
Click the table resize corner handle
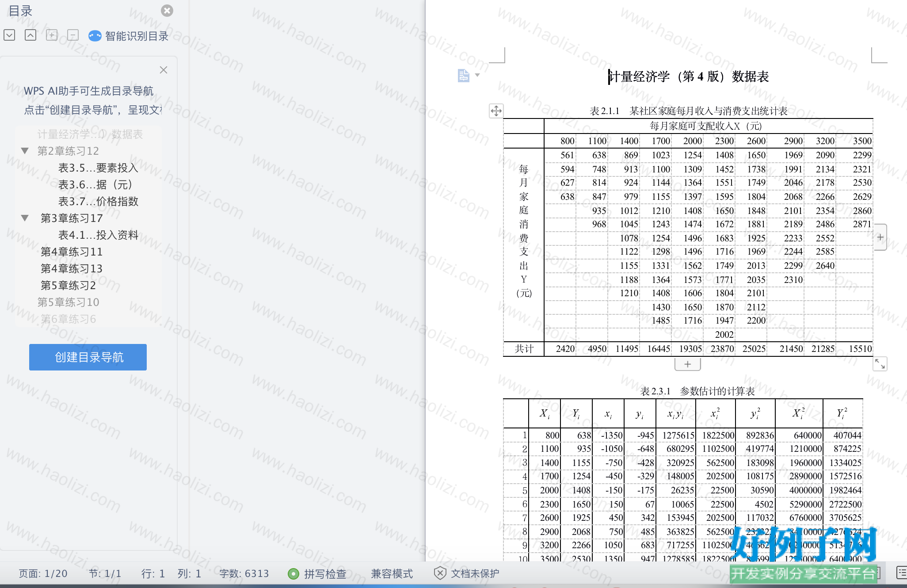point(880,364)
